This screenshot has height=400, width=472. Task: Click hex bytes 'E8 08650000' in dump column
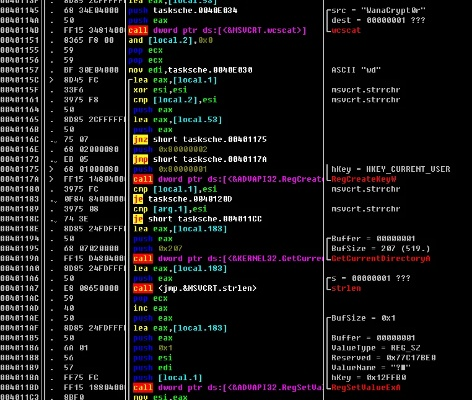pos(91,288)
